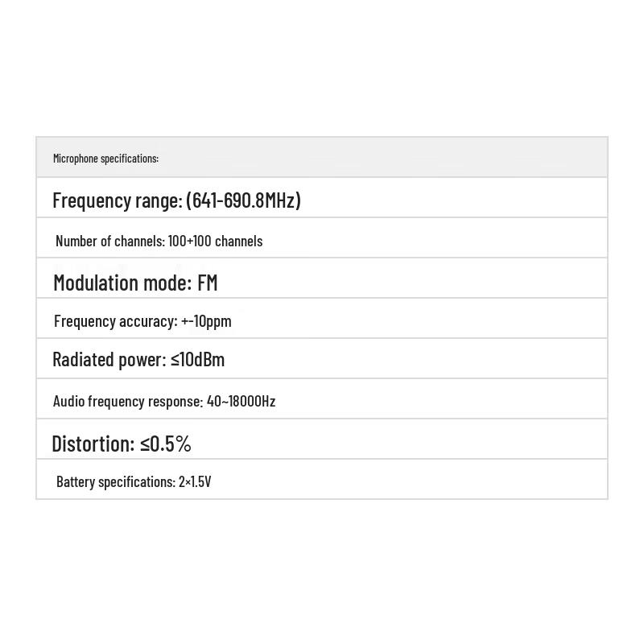Select the 'FM' modulation value
Viewport: 644px width, 644px height.
(x=208, y=283)
